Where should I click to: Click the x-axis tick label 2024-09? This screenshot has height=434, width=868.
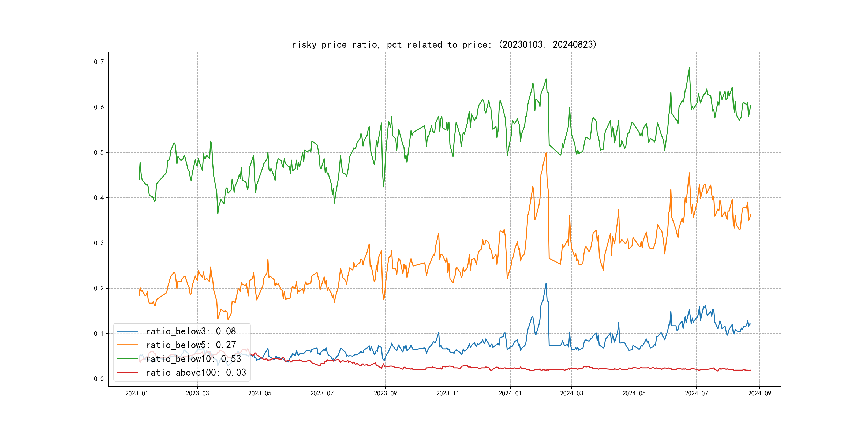[759, 393]
